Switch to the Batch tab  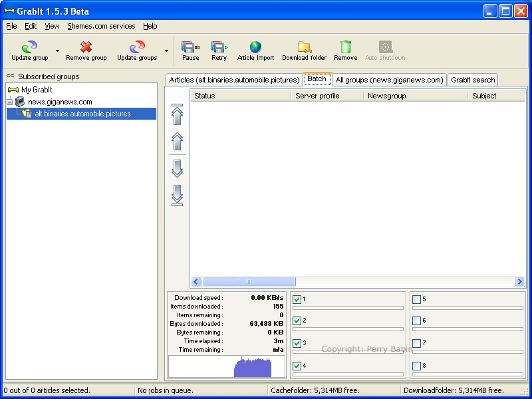click(317, 79)
